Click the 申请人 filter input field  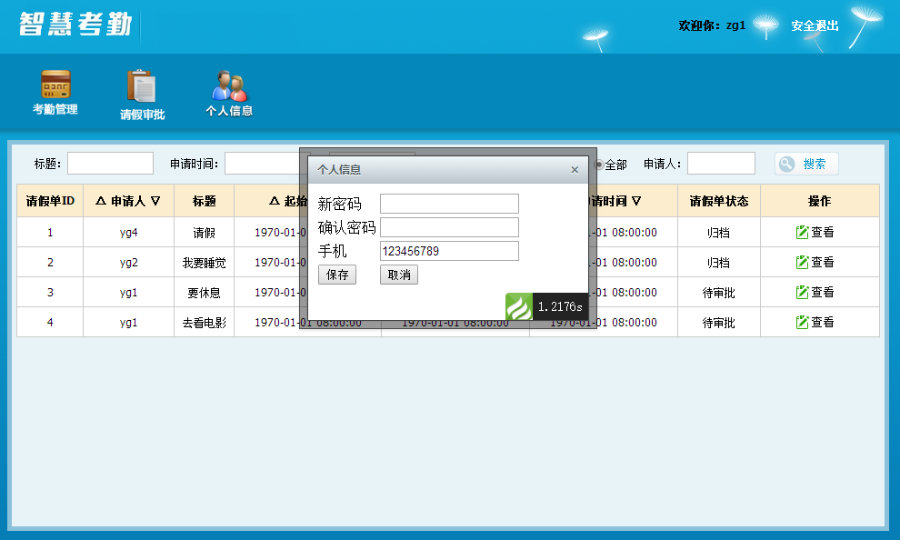click(x=721, y=164)
